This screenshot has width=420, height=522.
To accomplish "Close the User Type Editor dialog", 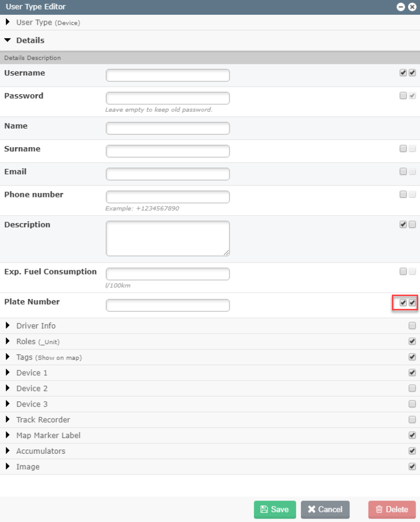I will 412,7.
